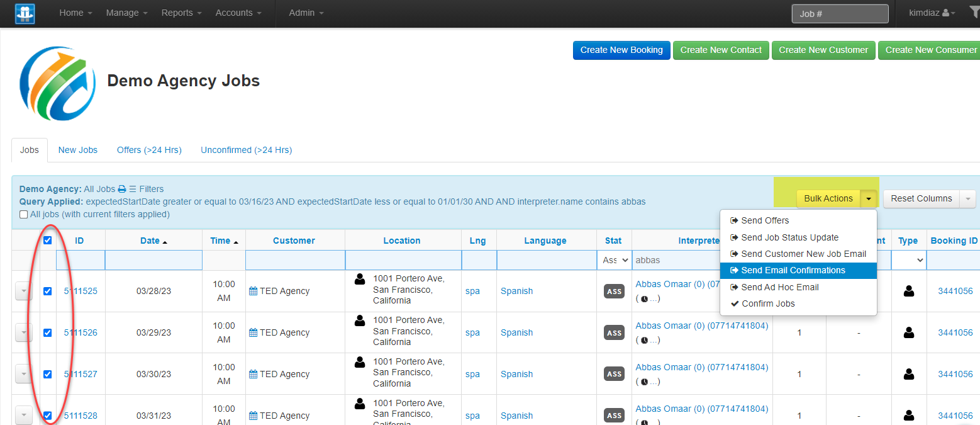Click the filter funnel icon in navbar

(x=974, y=12)
